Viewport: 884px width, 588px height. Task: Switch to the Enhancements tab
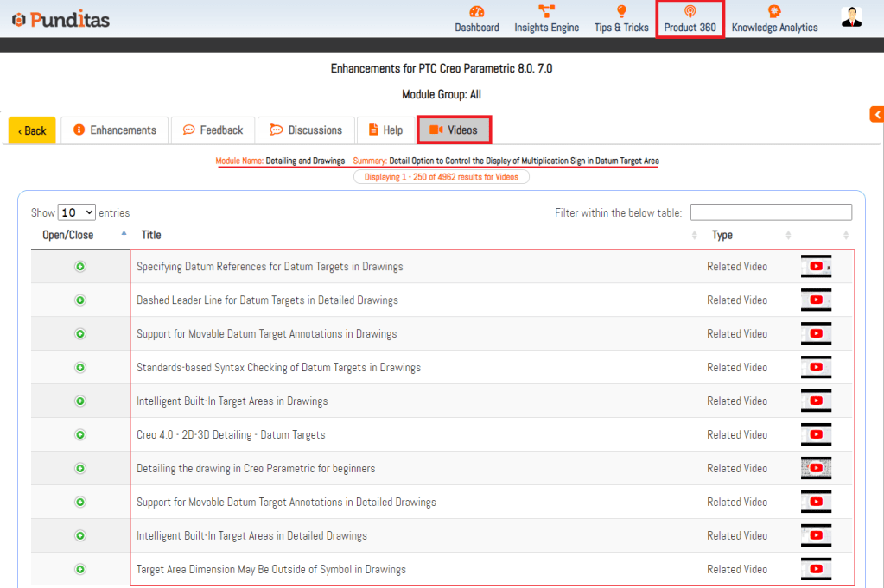pos(115,130)
